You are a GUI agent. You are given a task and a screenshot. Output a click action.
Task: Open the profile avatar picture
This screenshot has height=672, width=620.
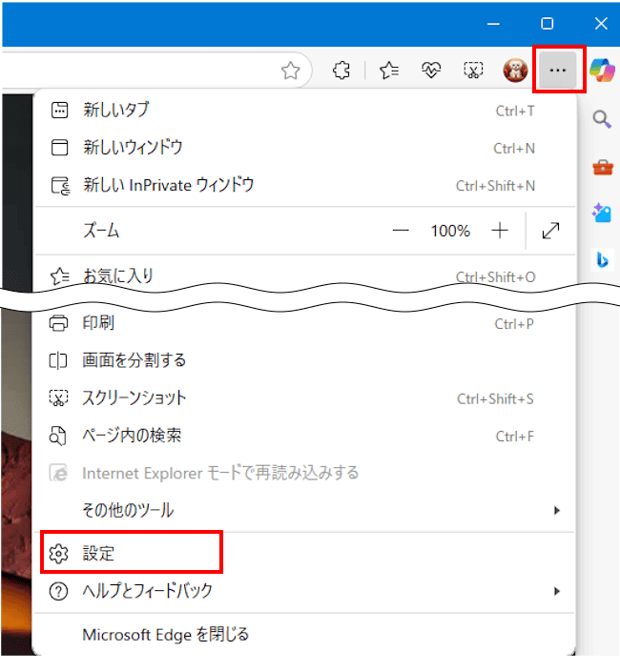point(515,71)
